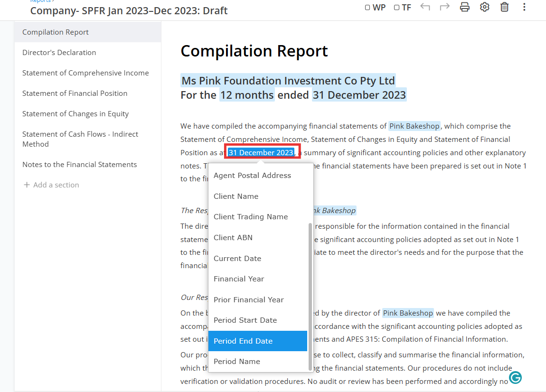Click the undo arrow icon
Screen dimensions: 546x392
pyautogui.click(x=425, y=7)
